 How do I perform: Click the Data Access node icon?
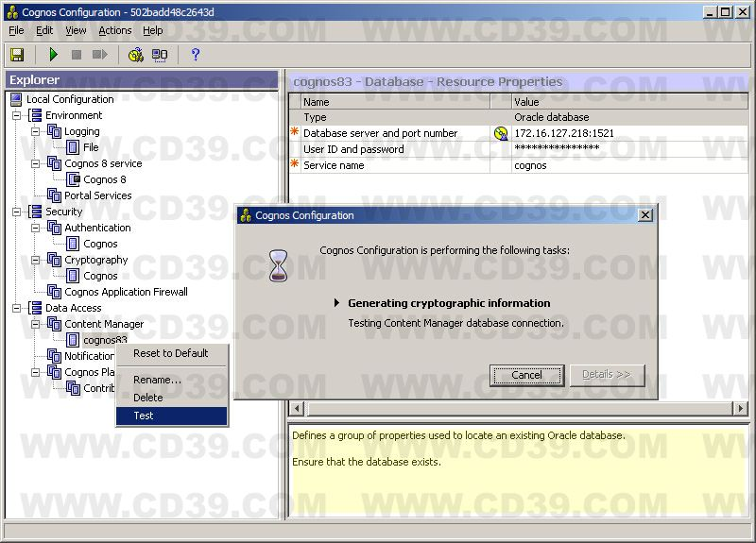click(x=35, y=308)
